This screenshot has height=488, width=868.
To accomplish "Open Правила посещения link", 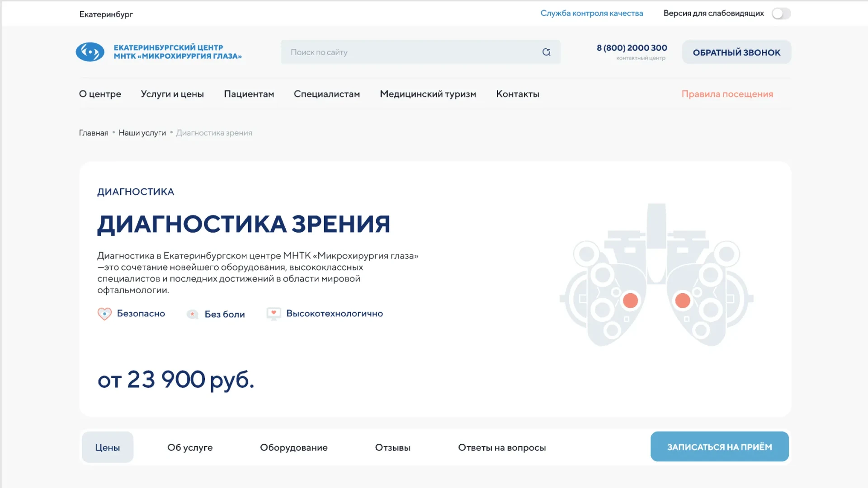I will click(x=727, y=94).
